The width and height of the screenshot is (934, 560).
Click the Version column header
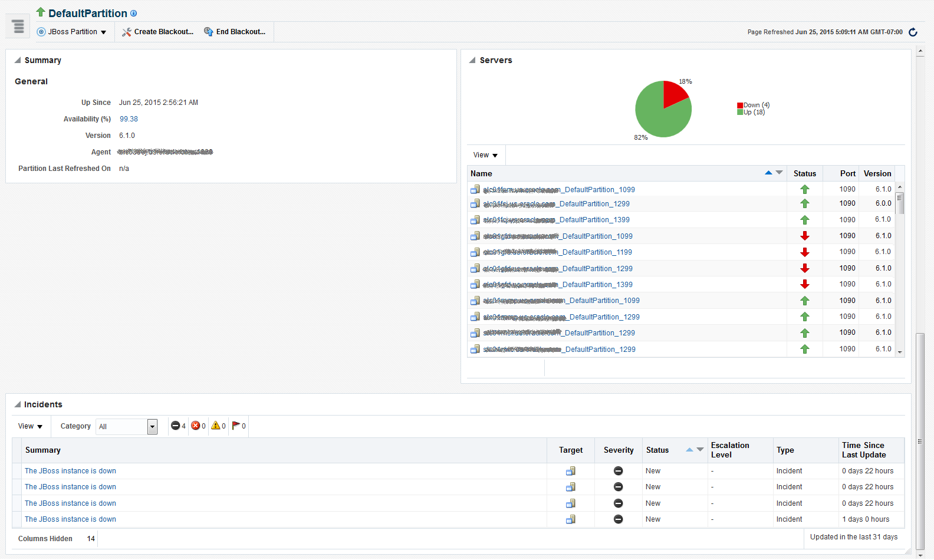pyautogui.click(x=877, y=173)
